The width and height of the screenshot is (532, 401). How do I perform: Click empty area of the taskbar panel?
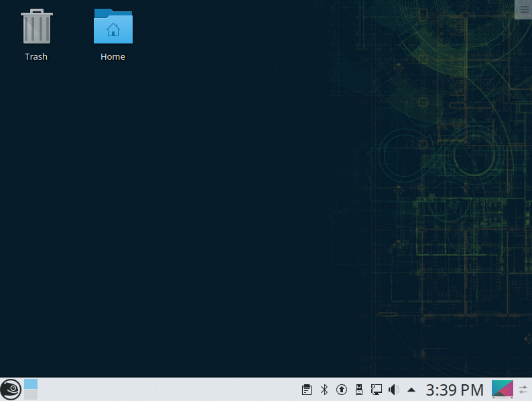click(168, 390)
